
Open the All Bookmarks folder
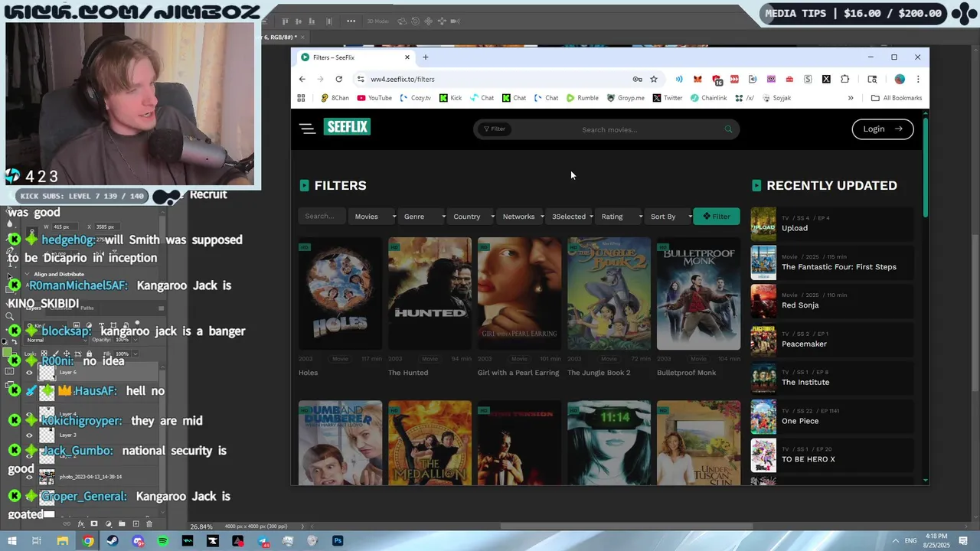pos(897,98)
